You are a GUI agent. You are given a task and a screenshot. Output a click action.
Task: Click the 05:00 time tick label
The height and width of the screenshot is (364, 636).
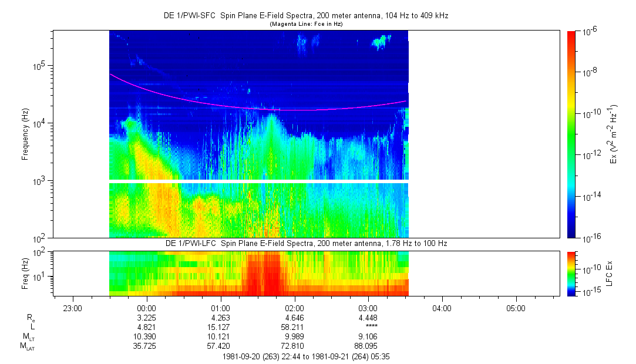(516, 308)
